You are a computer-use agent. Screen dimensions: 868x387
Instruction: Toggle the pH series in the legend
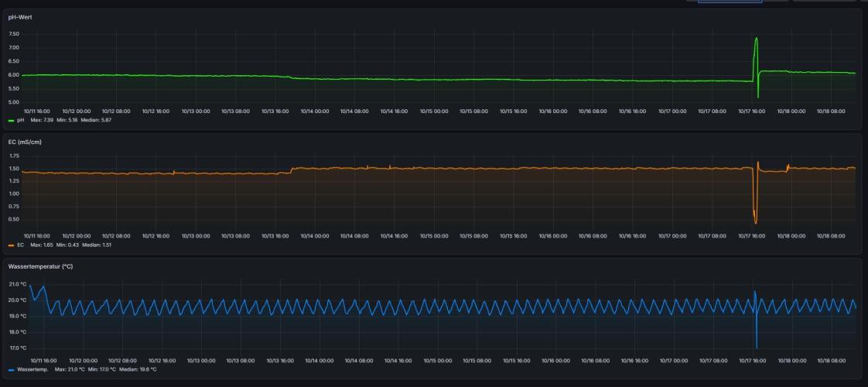20,120
